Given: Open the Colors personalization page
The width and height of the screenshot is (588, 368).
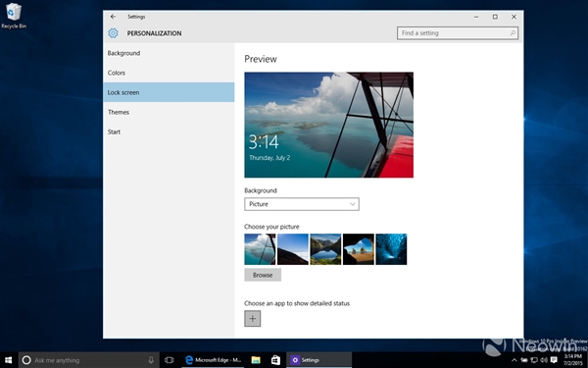Looking at the screenshot, I should point(169,73).
